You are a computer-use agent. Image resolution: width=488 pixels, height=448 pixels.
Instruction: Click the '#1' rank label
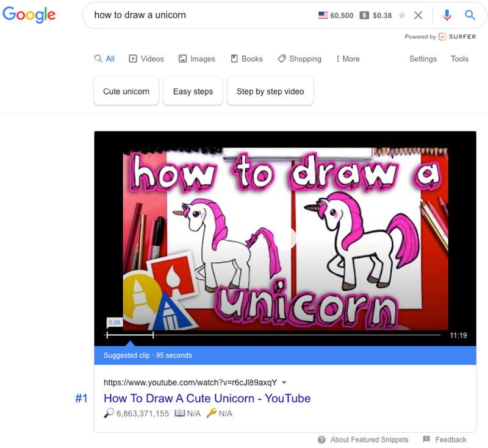pyautogui.click(x=82, y=398)
